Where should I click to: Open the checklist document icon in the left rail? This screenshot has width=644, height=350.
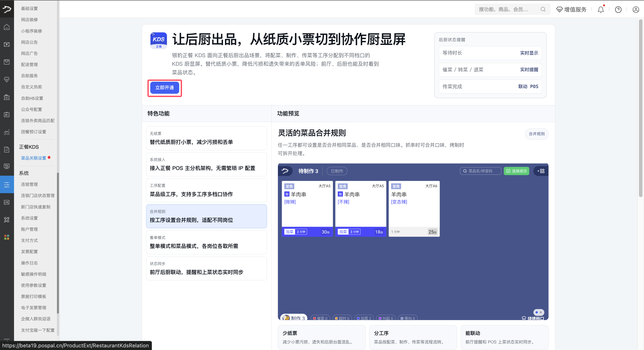7,150
